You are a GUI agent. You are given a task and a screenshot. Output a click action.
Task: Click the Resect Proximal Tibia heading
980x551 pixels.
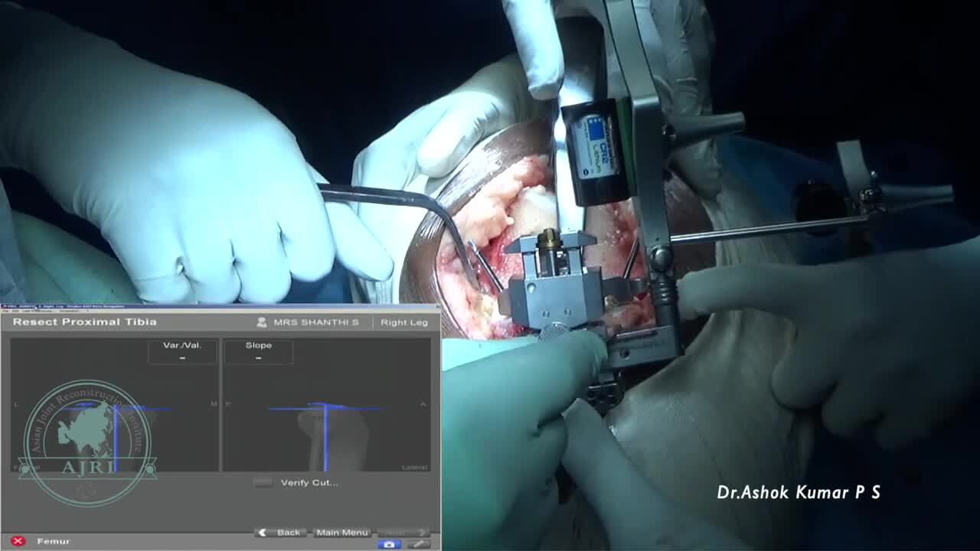84,322
